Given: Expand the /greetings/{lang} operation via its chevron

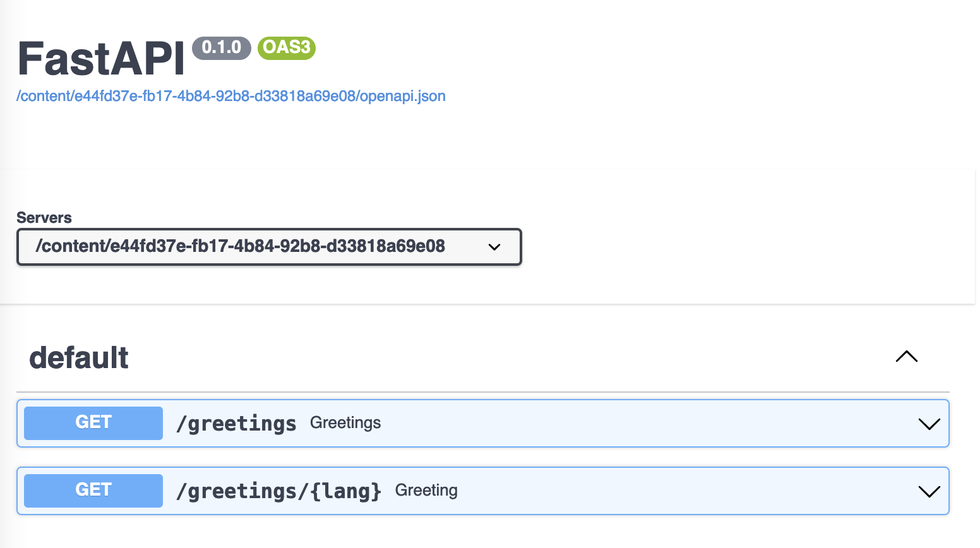Looking at the screenshot, I should pos(928,491).
